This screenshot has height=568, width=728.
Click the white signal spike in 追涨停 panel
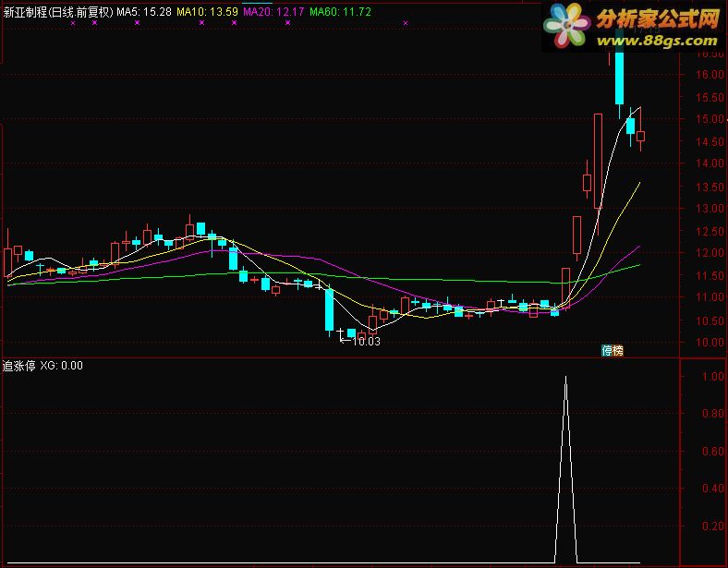(565, 468)
